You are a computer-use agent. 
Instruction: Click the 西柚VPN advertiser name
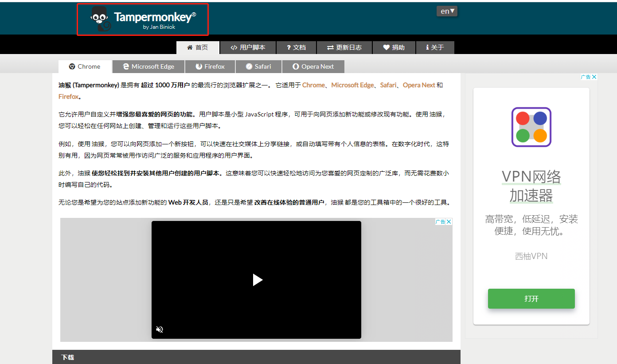click(x=531, y=256)
